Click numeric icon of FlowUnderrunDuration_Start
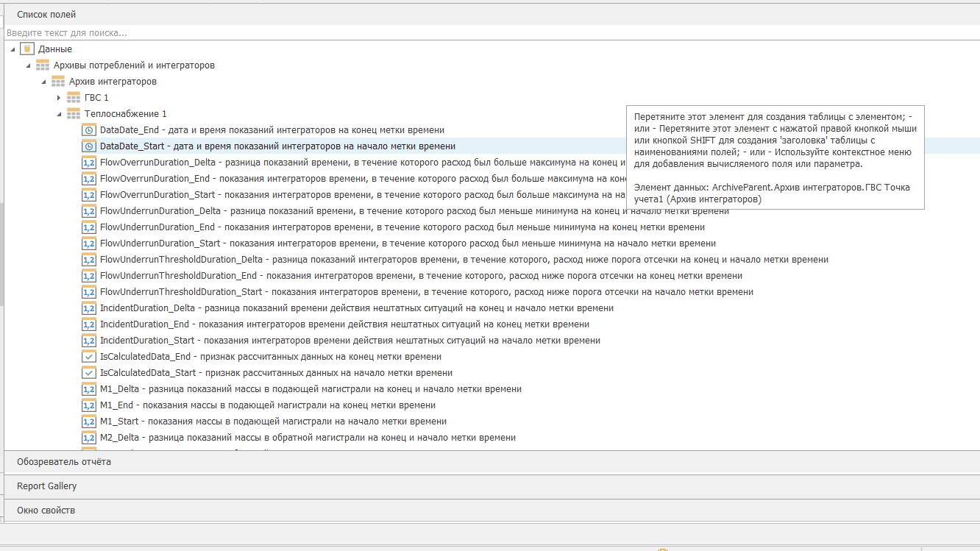Image resolution: width=980 pixels, height=551 pixels. tap(89, 243)
